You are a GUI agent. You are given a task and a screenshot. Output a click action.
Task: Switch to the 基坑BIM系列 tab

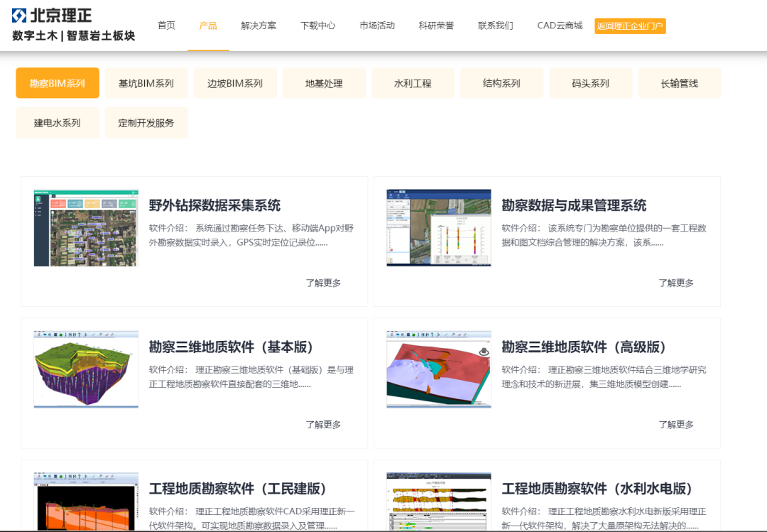[146, 83]
